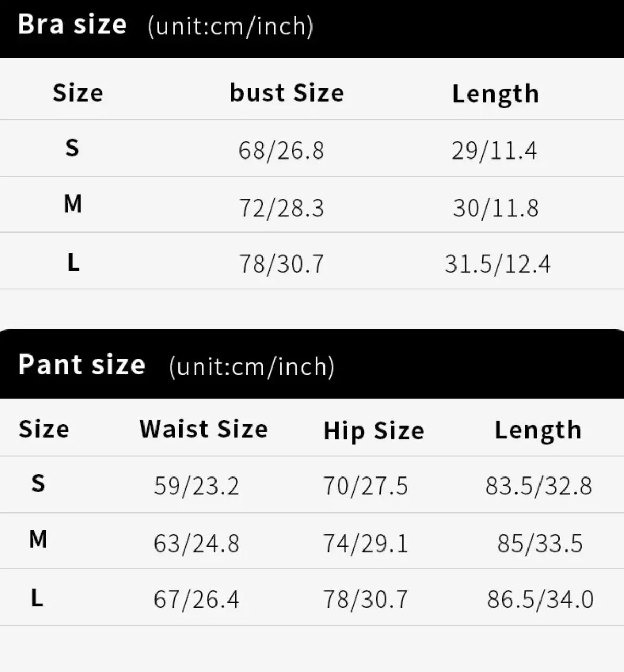624x672 pixels.
Task: Select the 59/23.2 waist value
Action: point(196,486)
